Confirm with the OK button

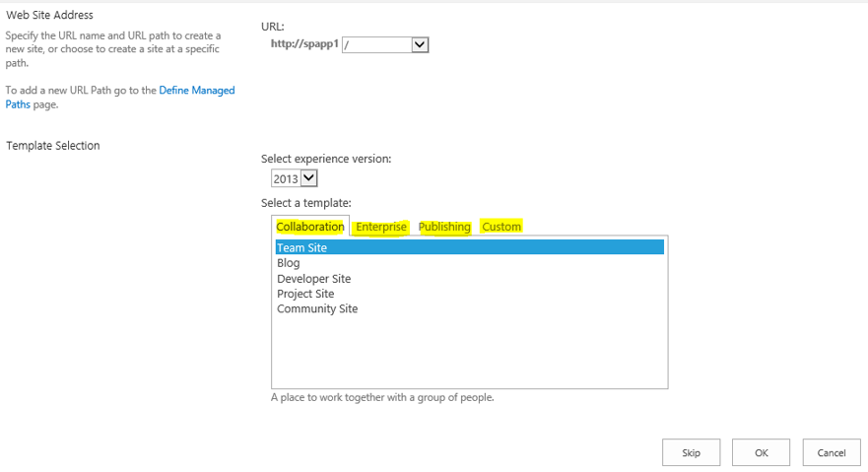pyautogui.click(x=762, y=452)
